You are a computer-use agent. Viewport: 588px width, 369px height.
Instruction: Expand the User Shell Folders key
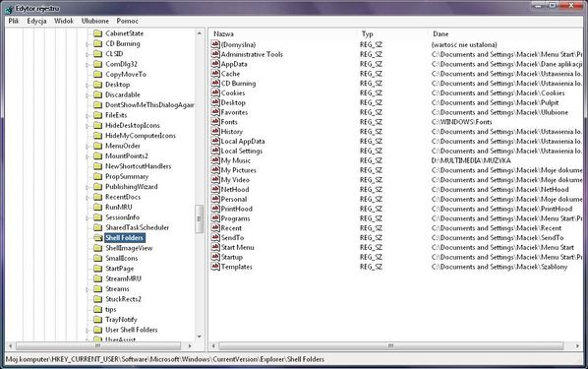87,330
